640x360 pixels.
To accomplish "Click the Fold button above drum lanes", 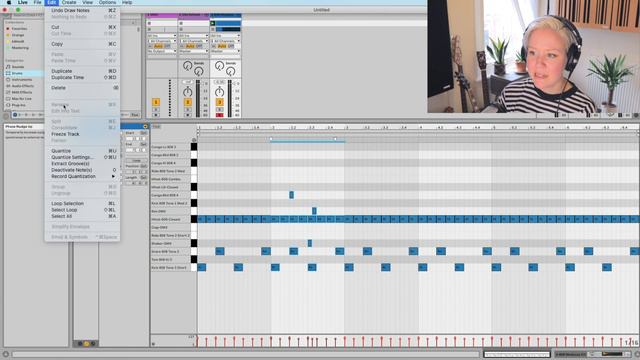I will (x=156, y=127).
